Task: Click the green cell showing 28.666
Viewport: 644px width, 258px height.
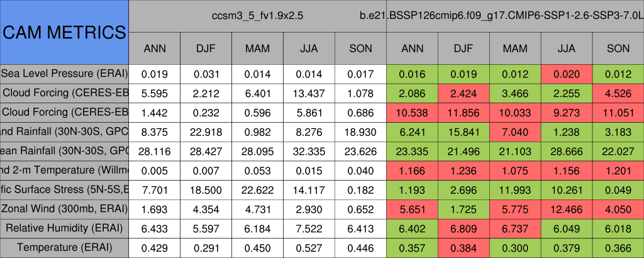Action: 567,151
